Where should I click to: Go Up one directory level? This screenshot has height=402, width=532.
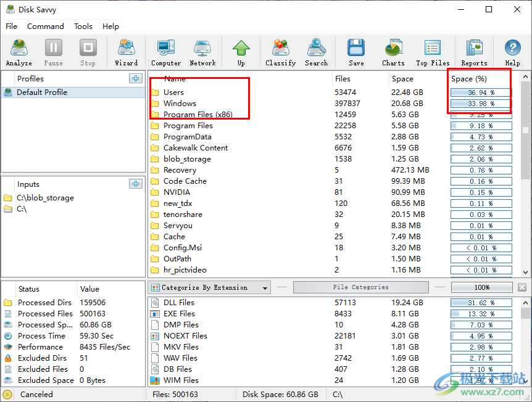pos(241,52)
